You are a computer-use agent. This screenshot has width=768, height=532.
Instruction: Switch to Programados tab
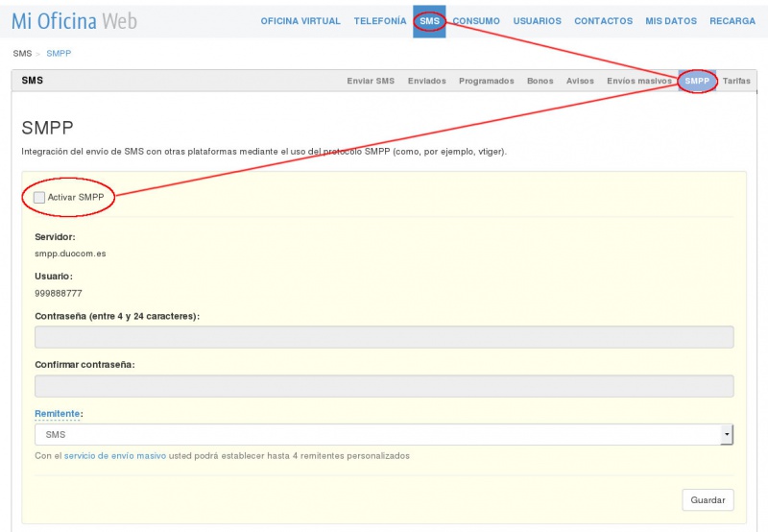[486, 82]
